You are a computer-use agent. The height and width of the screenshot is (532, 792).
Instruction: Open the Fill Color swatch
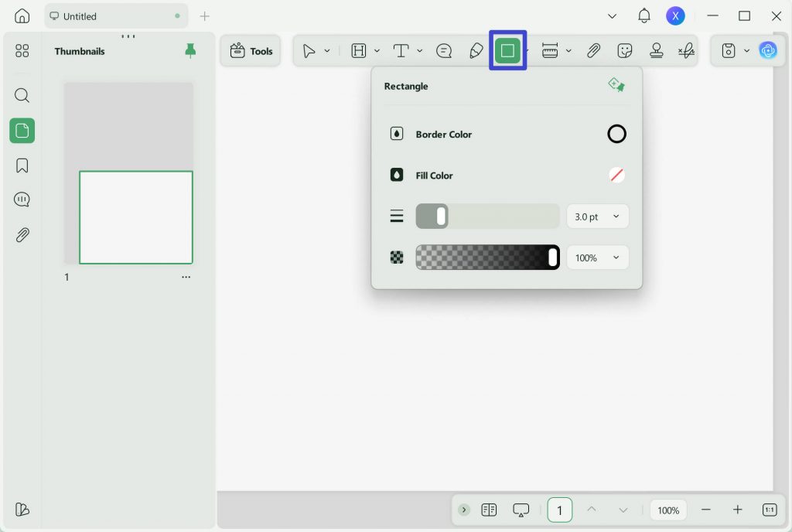click(616, 176)
